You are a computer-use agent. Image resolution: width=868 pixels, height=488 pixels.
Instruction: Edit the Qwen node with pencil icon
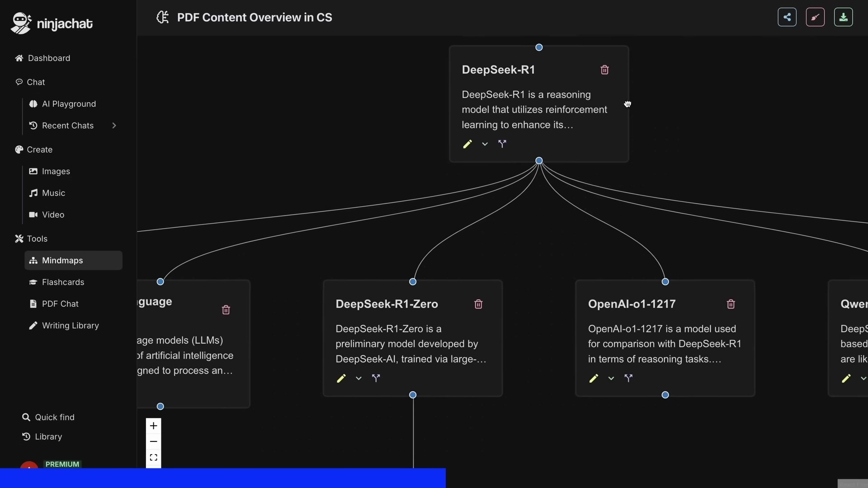point(846,378)
